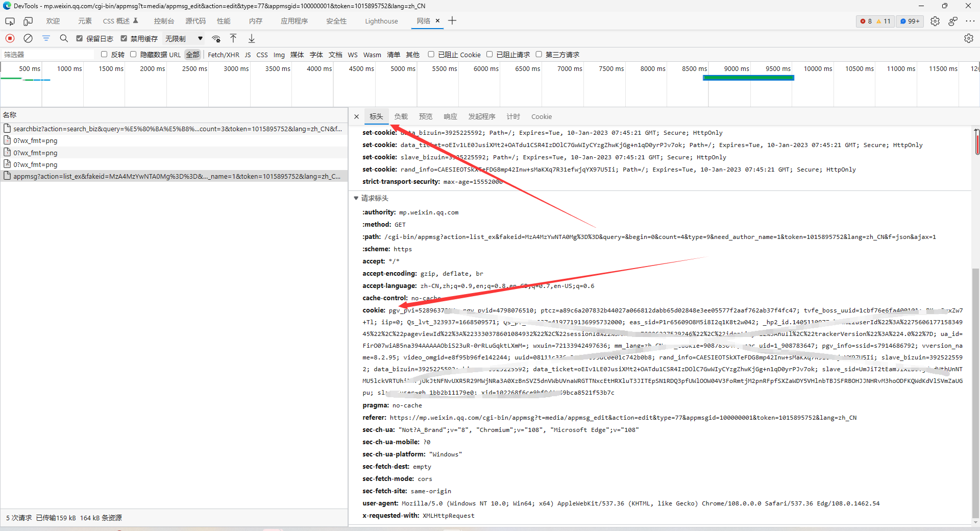Open the Memory tab
Image resolution: width=980 pixels, height=531 pixels.
pos(256,21)
